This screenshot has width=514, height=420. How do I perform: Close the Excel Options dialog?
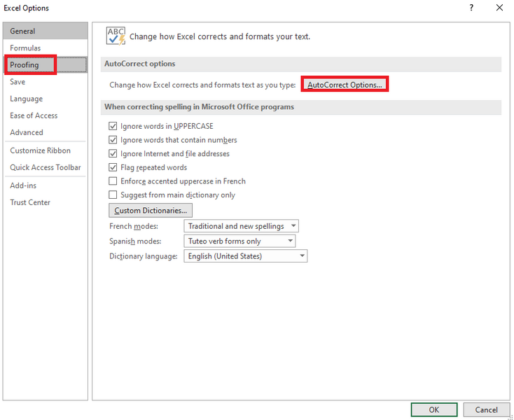coord(499,8)
